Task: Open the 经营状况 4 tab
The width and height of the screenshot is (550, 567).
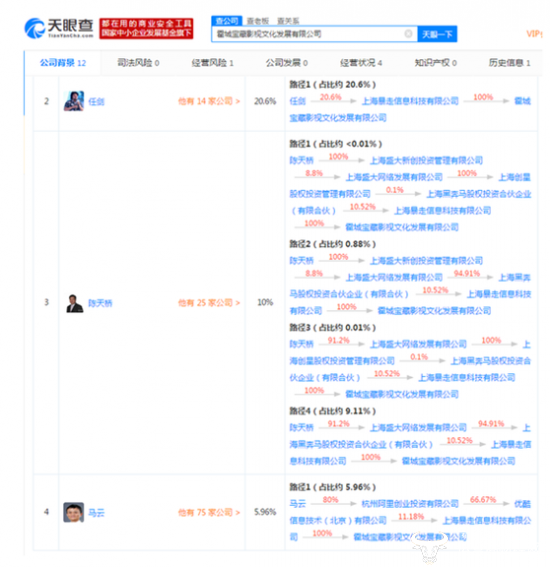Action: [361, 63]
